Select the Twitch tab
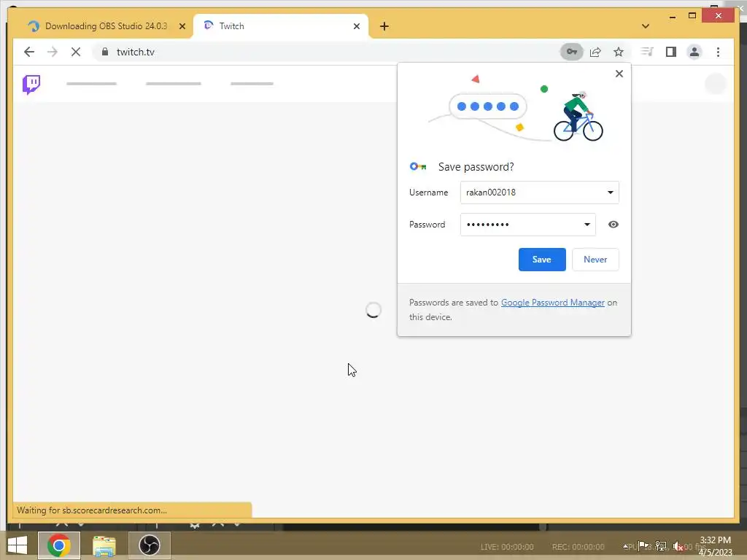 (280, 26)
